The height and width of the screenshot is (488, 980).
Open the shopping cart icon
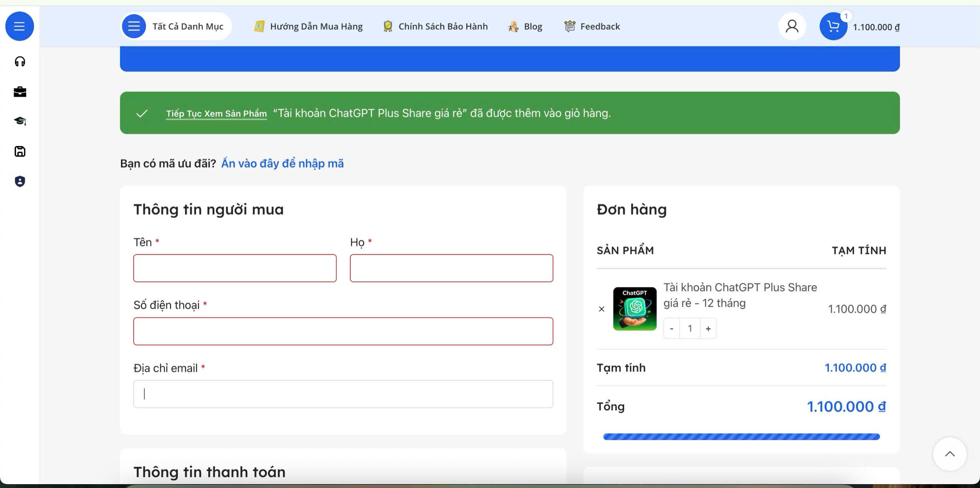coord(833,26)
